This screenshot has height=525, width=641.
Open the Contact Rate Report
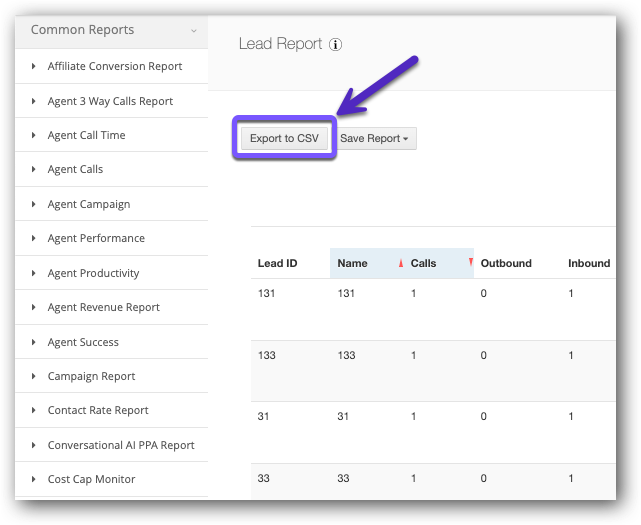[98, 410]
